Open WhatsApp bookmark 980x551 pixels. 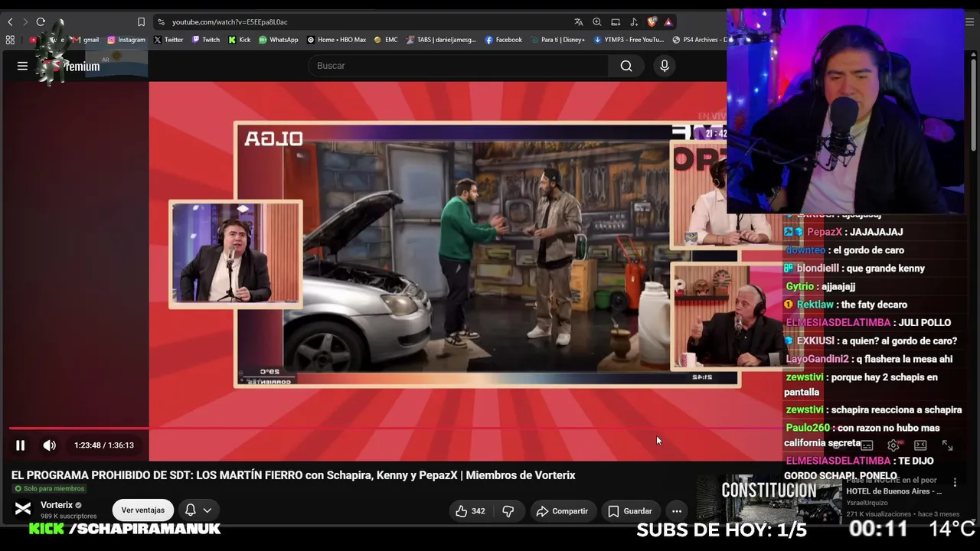tap(279, 40)
